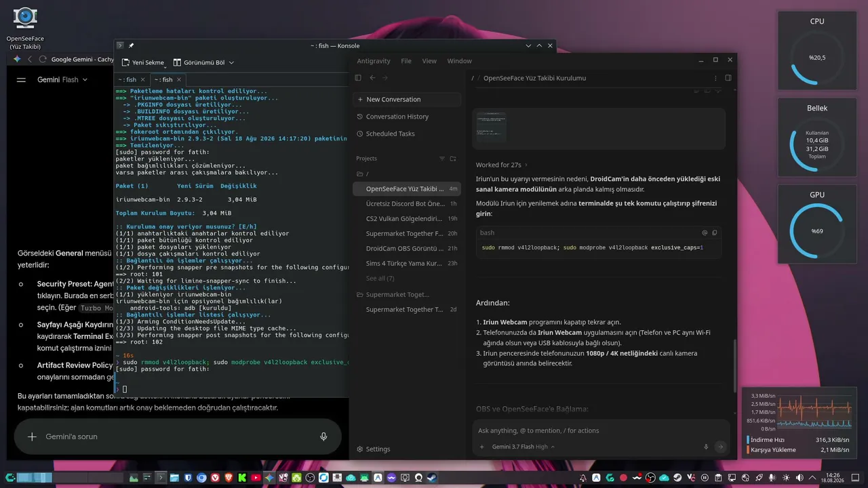Open the clock showing 14:26

coord(833,478)
